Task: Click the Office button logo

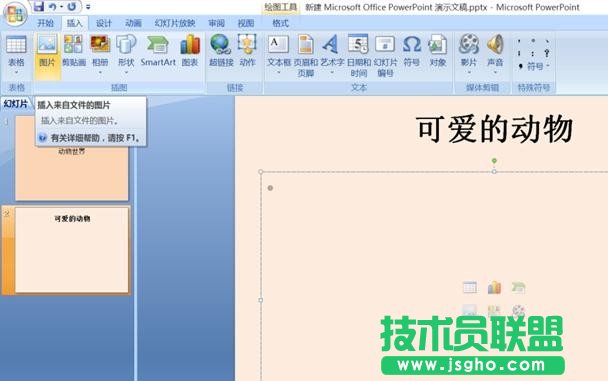Action: coord(15,14)
